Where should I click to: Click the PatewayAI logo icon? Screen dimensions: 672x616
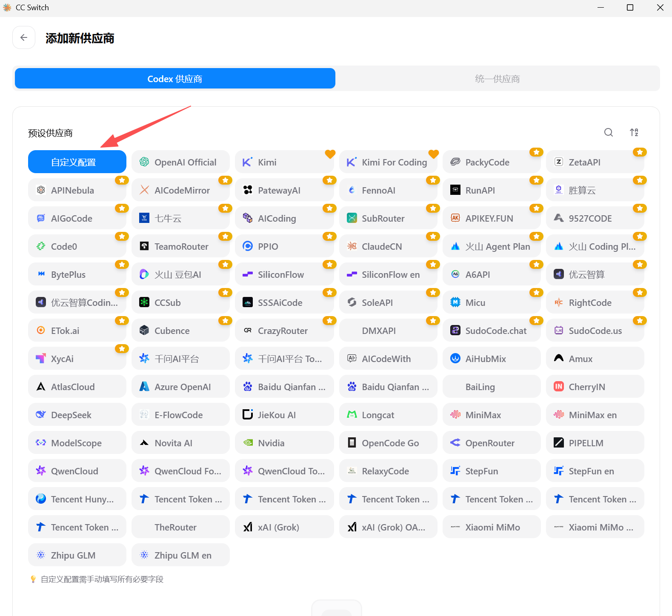click(x=248, y=190)
